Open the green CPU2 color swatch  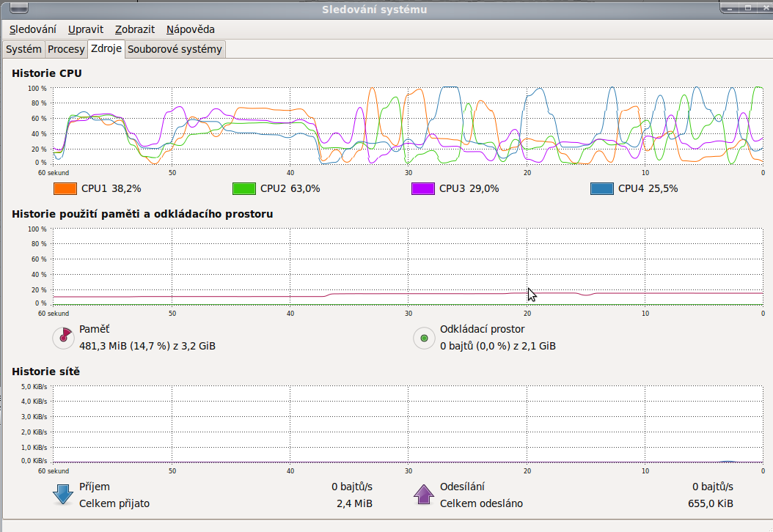(244, 188)
